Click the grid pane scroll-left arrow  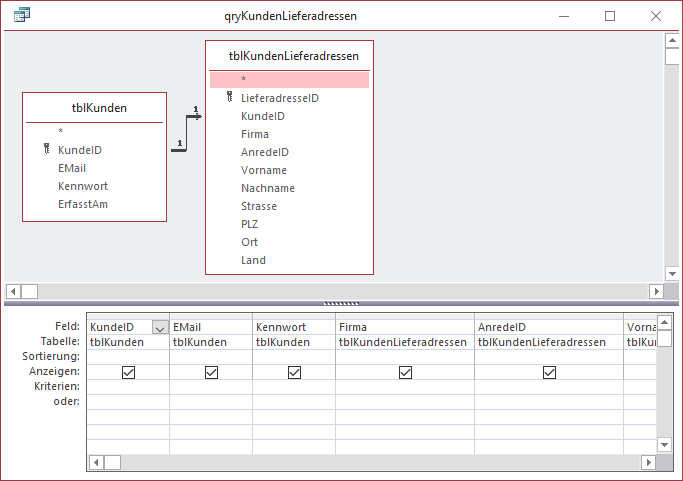coord(97,462)
